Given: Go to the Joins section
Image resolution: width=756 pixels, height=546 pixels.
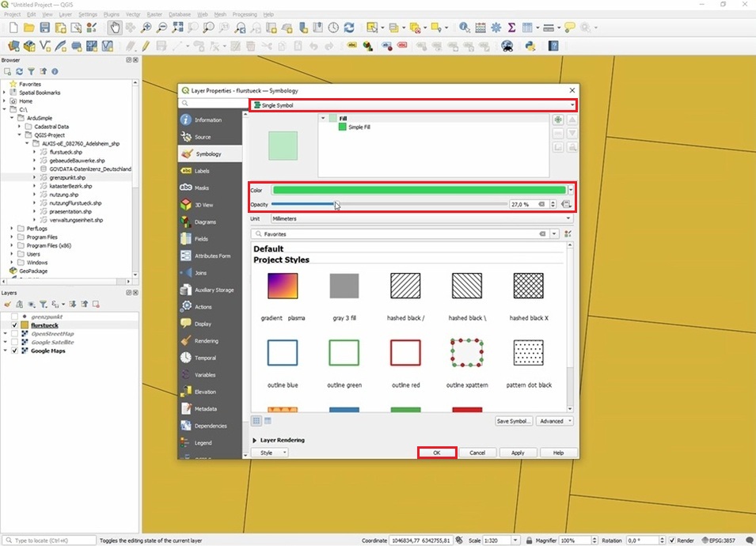Looking at the screenshot, I should (x=199, y=273).
